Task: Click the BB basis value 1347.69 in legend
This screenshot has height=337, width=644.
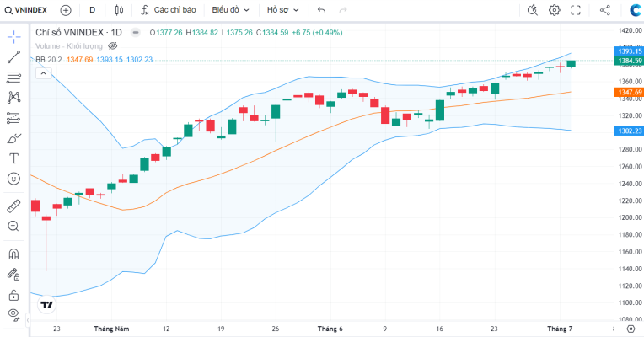Action: pos(80,60)
